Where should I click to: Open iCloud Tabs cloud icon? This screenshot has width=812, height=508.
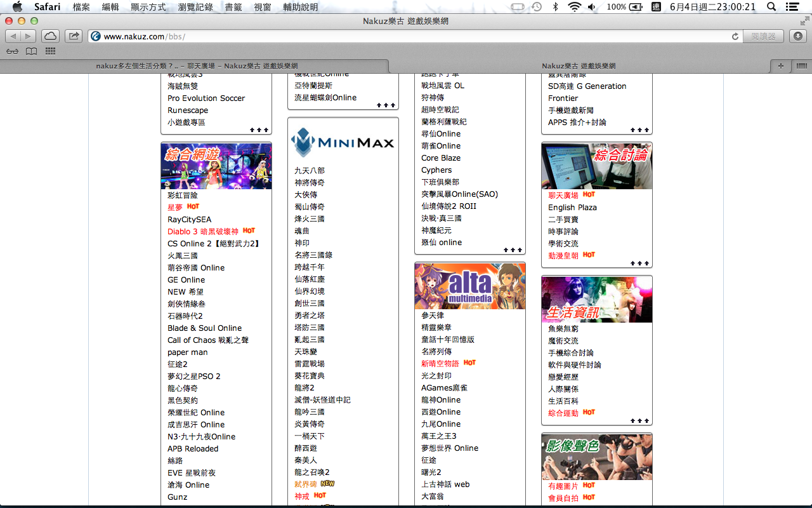(x=51, y=36)
